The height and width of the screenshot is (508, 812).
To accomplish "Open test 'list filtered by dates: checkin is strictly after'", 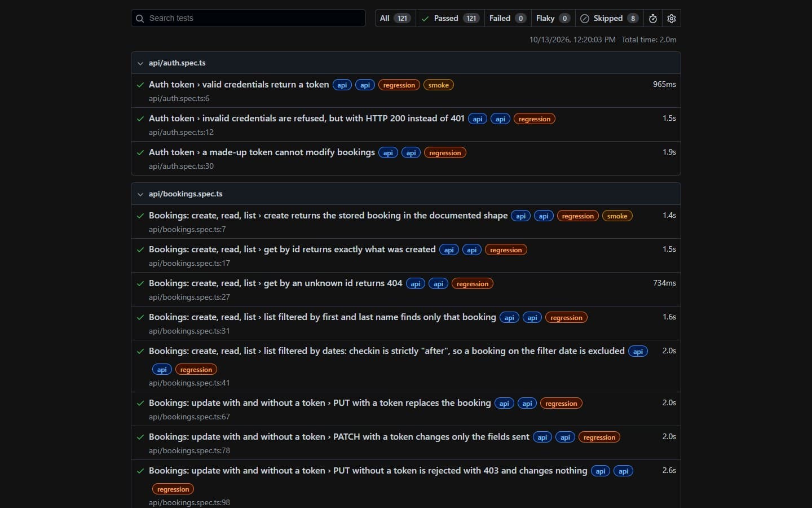I will click(x=387, y=351).
